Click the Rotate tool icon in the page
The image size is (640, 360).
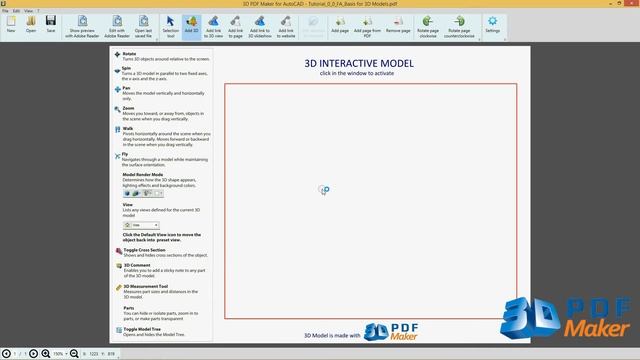pos(118,54)
